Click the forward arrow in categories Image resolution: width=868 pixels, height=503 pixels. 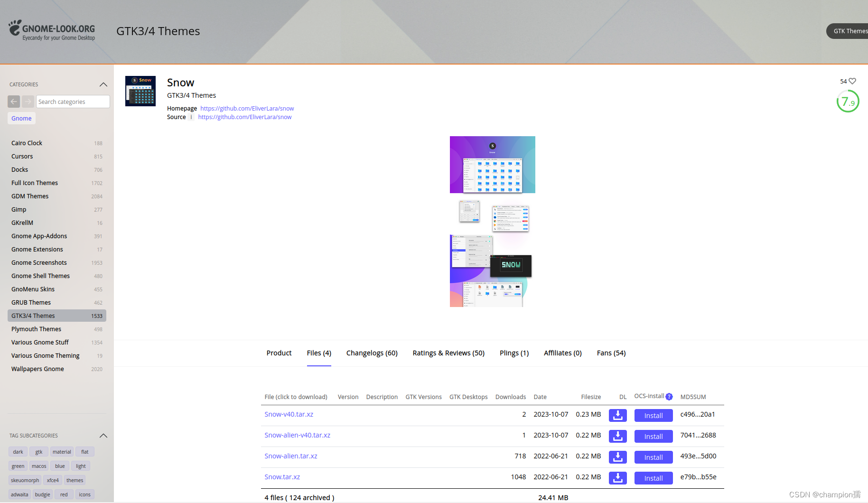coord(28,102)
